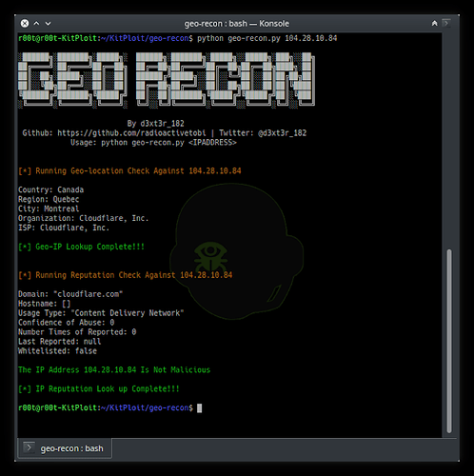This screenshot has width=474, height=476.
Task: Click the block cursor at the final prompt
Action: tap(200, 407)
